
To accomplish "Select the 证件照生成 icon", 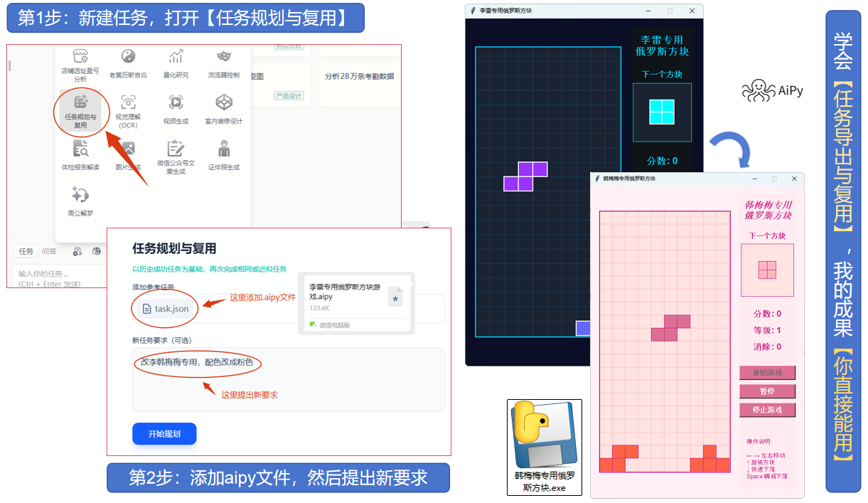I will coord(224,149).
